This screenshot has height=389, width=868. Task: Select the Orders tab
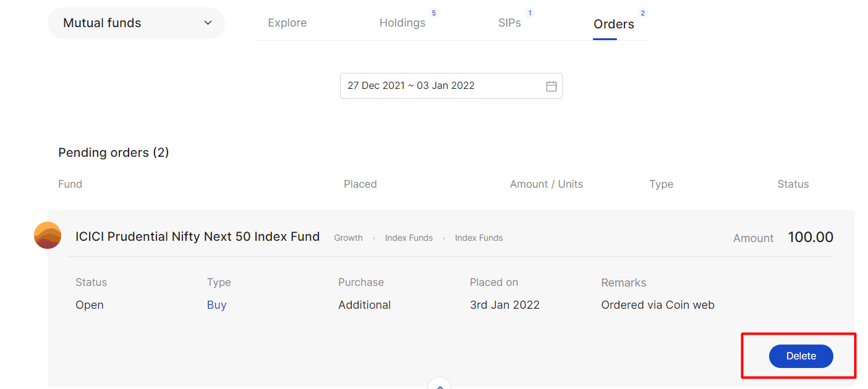point(614,24)
